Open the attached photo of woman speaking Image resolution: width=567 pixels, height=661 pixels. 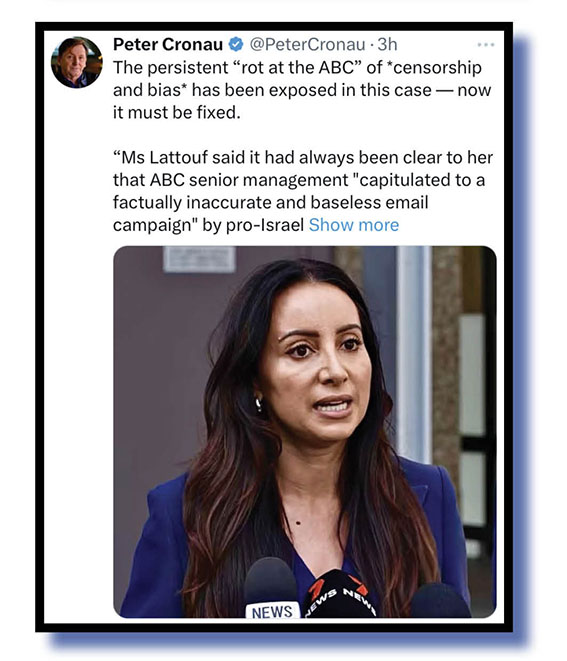[x=304, y=432]
